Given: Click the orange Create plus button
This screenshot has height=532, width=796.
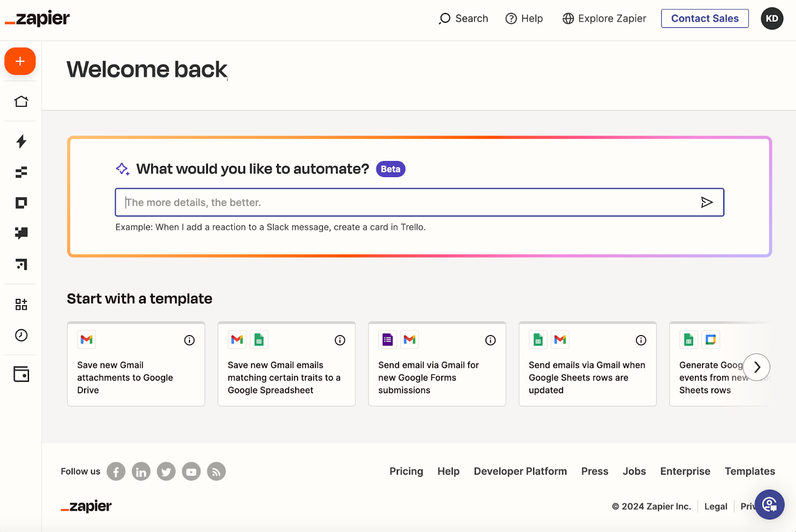Looking at the screenshot, I should point(20,61).
